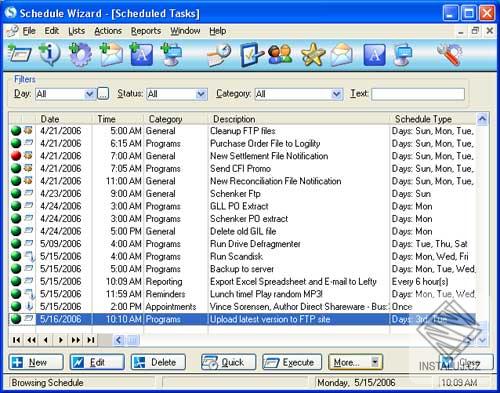Click red status ball for New Settlement File Notification
Viewport: 500px width, 393px height.
[16, 156]
